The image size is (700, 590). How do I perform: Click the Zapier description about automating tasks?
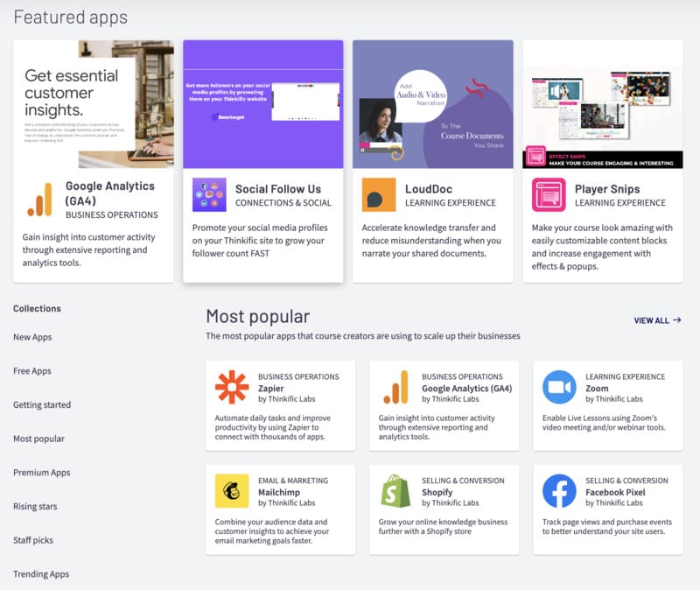coord(273,427)
